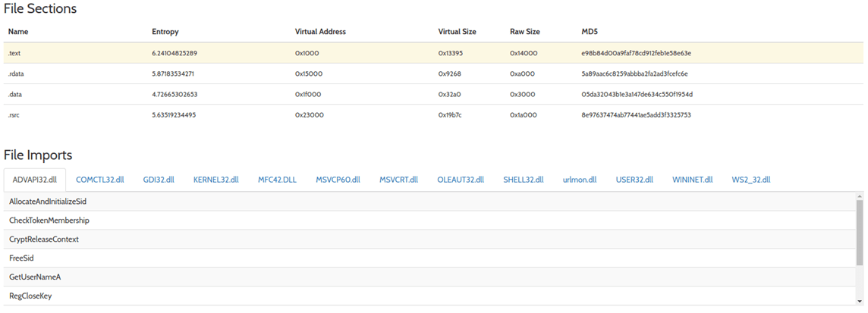Image resolution: width=868 pixels, height=313 pixels.
Task: Click the Name column header
Action: (17, 32)
